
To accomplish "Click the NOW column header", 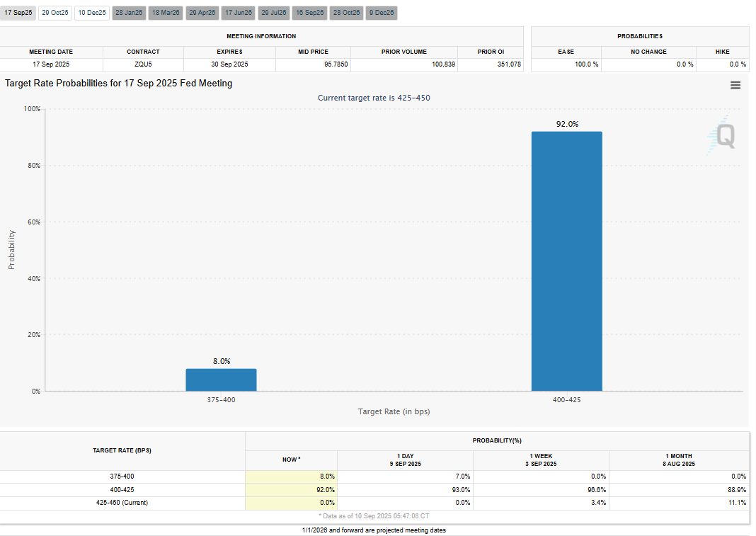I will pos(291,460).
